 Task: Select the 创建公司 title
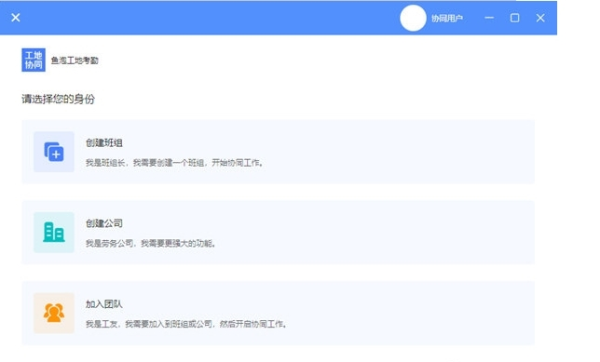point(104,223)
